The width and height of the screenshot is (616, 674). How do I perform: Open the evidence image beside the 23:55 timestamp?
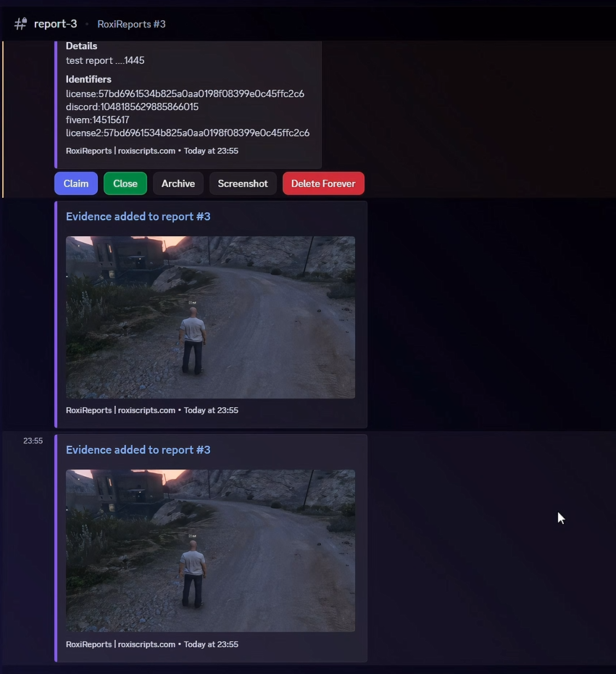[x=210, y=551]
